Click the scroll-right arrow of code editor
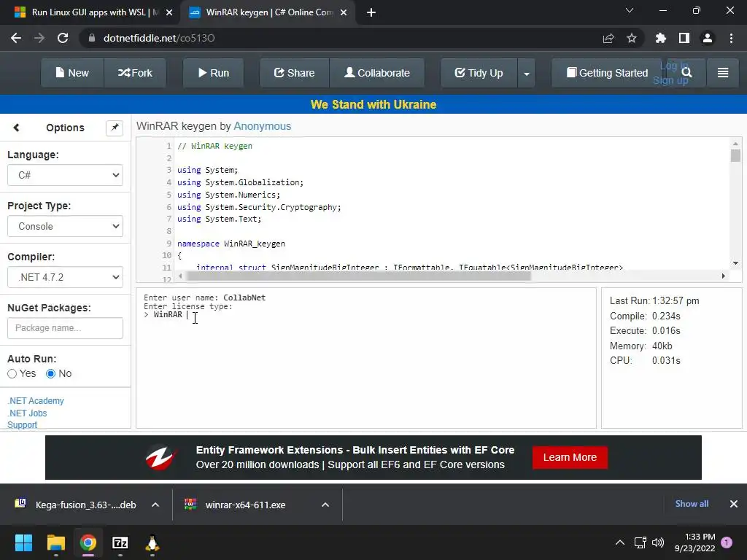747x560 pixels. pos(724,276)
